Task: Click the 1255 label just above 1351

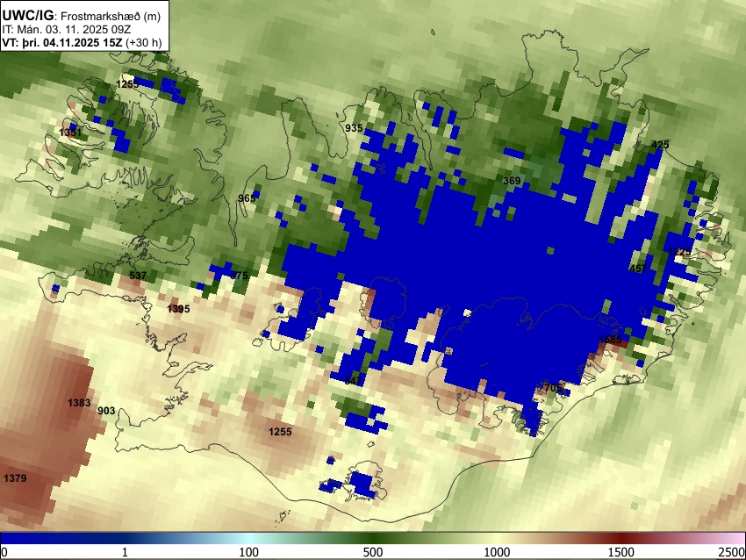Action: point(127,84)
